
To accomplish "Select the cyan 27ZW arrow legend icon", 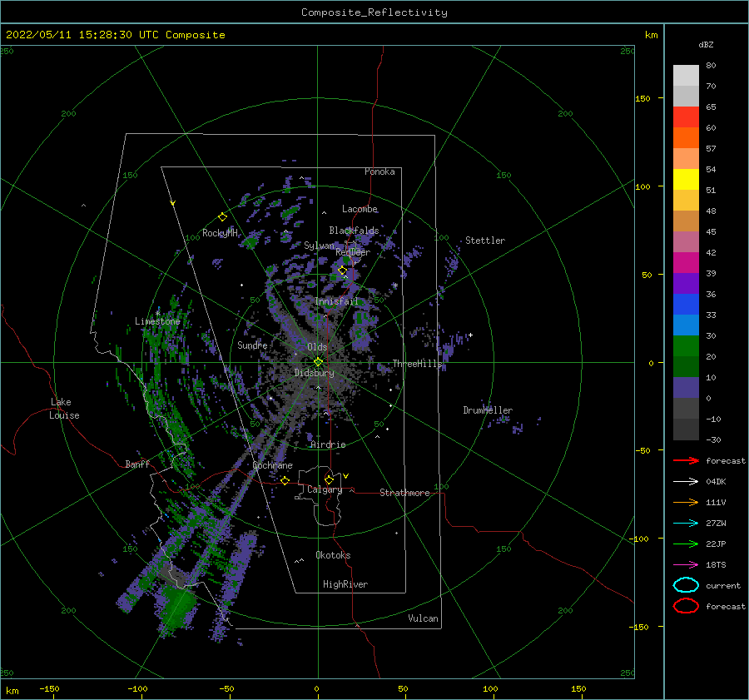I will (x=686, y=524).
